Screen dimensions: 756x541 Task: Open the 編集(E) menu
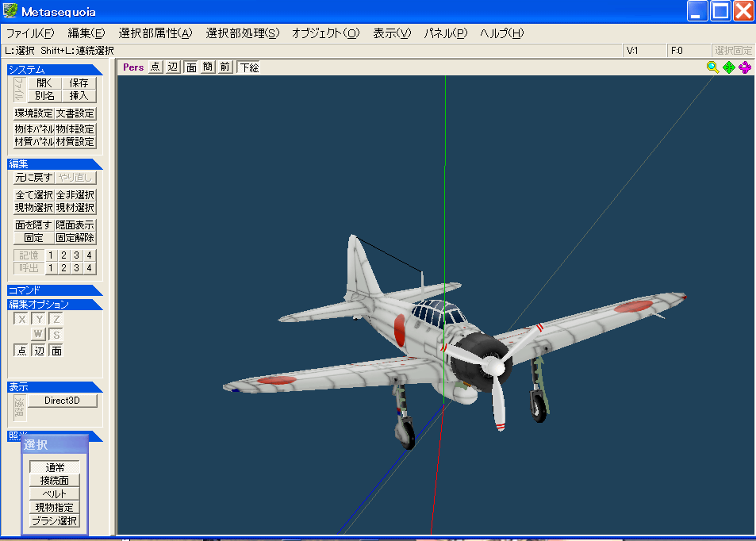pyautogui.click(x=86, y=33)
